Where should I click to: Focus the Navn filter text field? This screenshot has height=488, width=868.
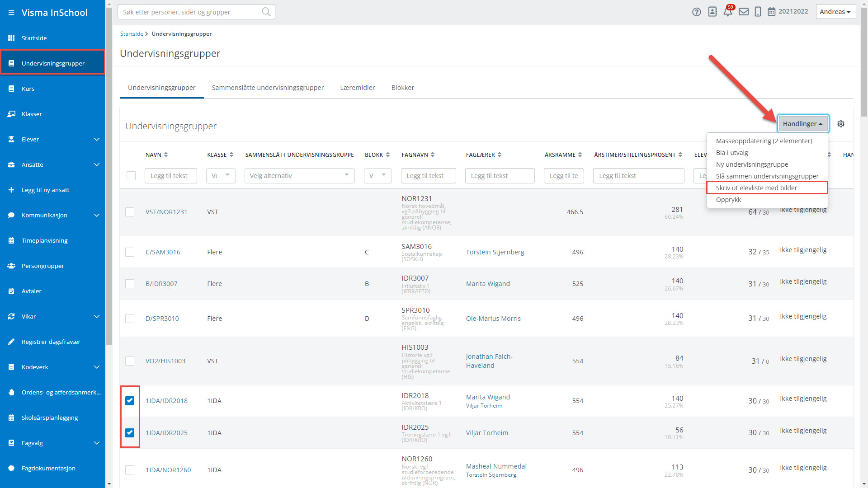coord(171,176)
